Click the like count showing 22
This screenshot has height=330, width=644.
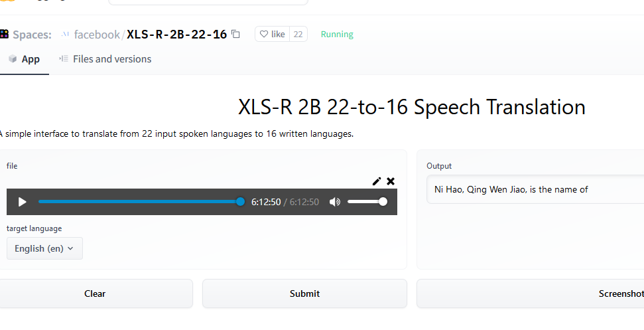tap(298, 35)
